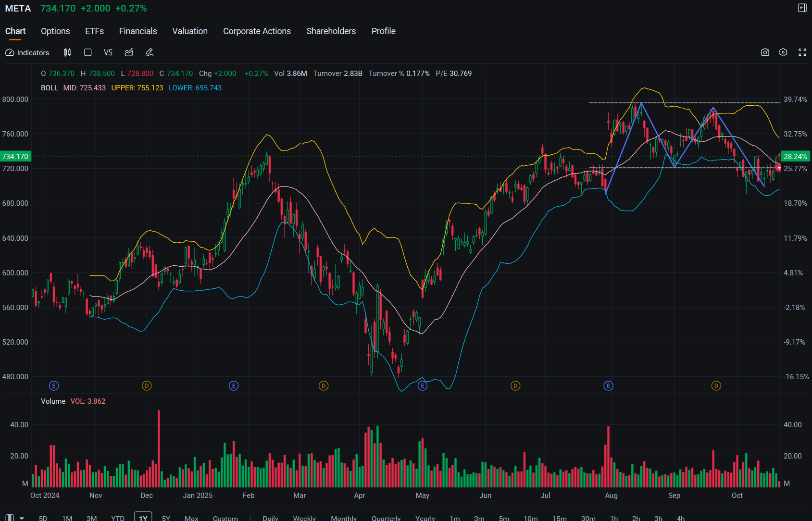The width and height of the screenshot is (812, 521).
Task: Click the LOWER: 695.743 value
Action: pyautogui.click(x=195, y=88)
